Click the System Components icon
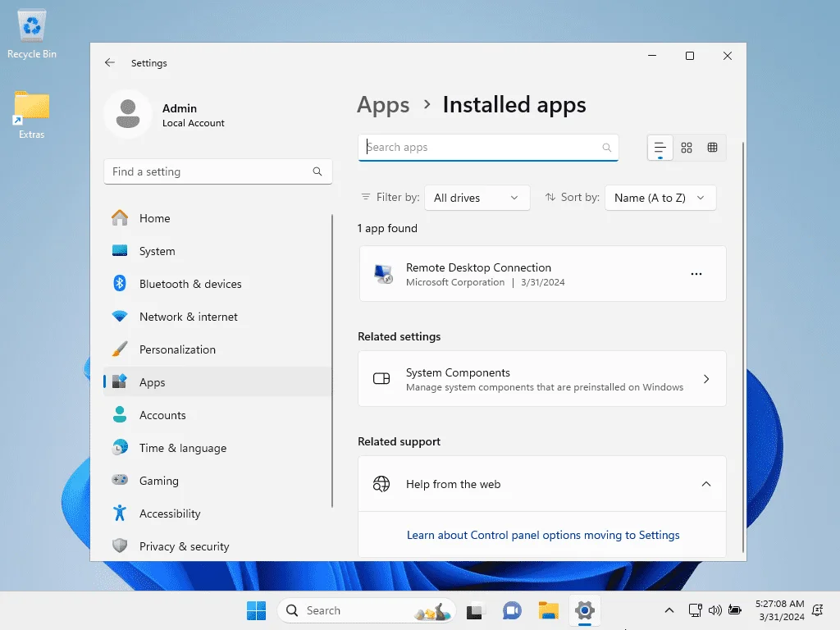The height and width of the screenshot is (630, 840). 381,379
